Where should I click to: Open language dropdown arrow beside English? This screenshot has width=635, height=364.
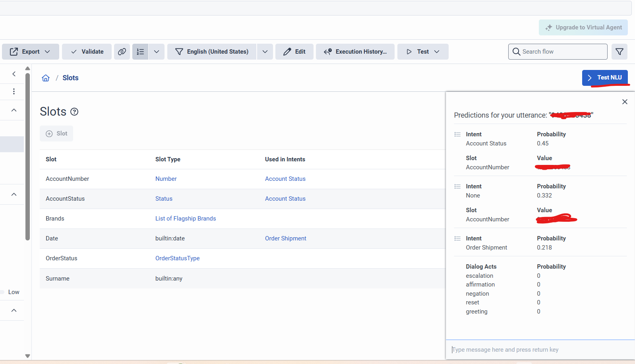(x=265, y=52)
